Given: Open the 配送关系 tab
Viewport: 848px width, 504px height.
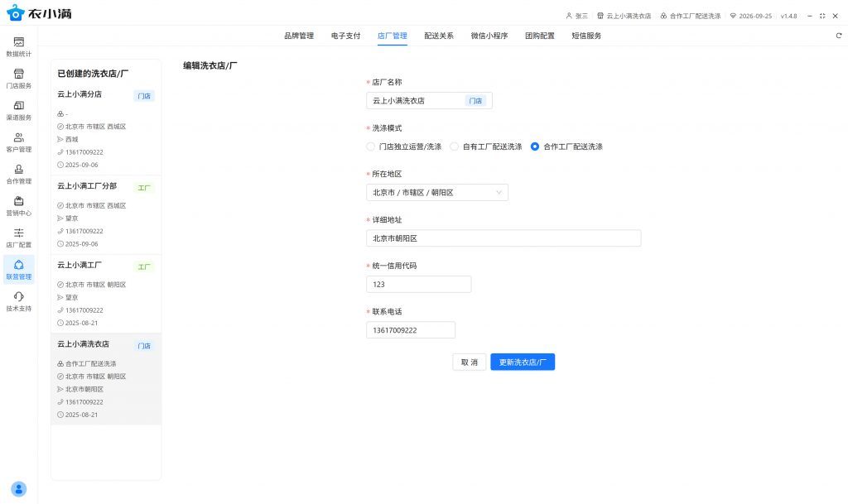Looking at the screenshot, I should (x=439, y=36).
